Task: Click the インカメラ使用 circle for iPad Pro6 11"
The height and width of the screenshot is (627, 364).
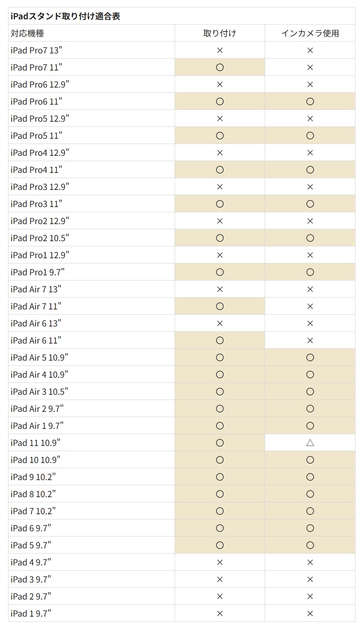Action: 310,101
